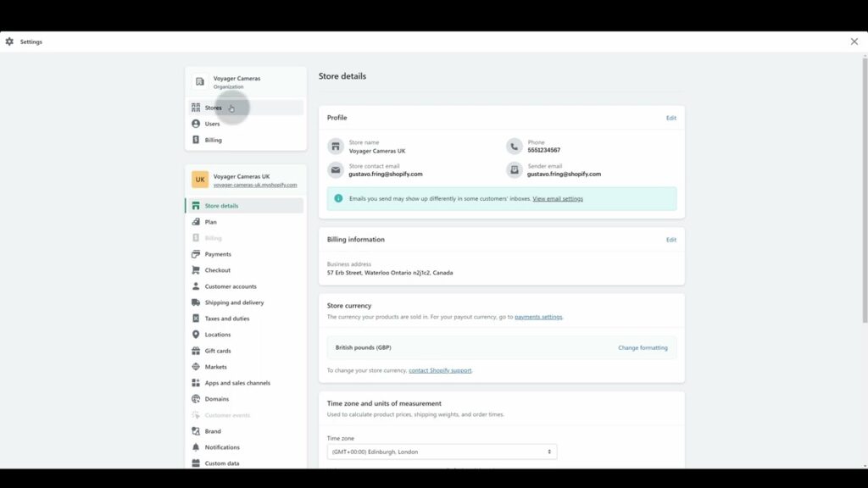868x488 pixels.
Task: Follow the contact Shopify support link
Action: point(440,370)
